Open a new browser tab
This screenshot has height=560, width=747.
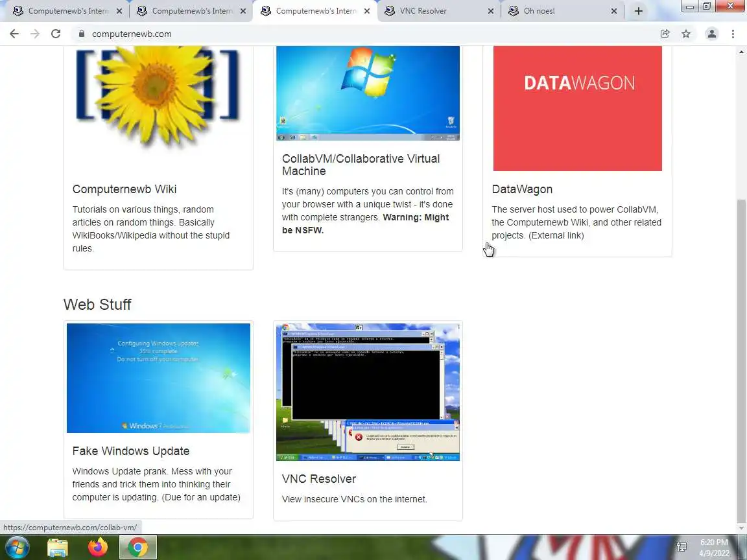[x=639, y=11]
